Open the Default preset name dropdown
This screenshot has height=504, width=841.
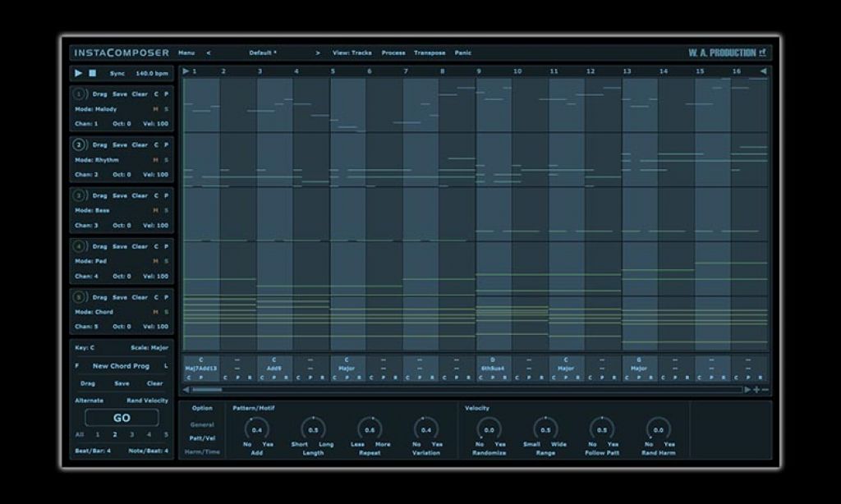pyautogui.click(x=263, y=53)
